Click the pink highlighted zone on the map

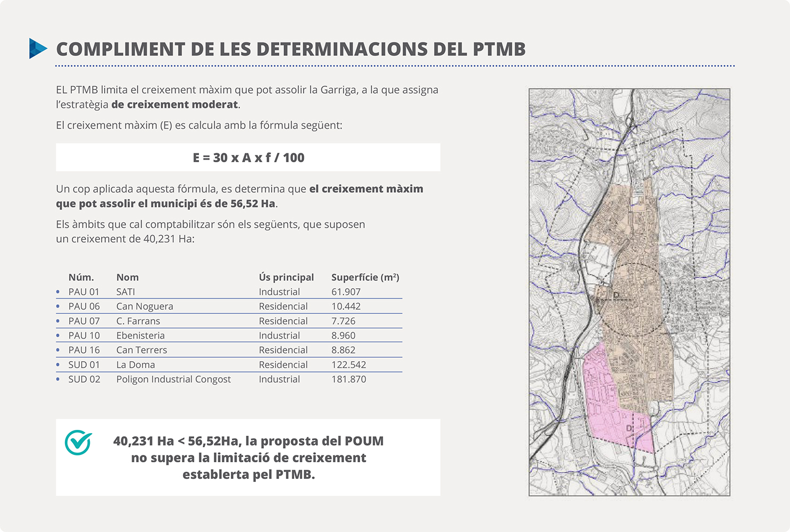612,404
